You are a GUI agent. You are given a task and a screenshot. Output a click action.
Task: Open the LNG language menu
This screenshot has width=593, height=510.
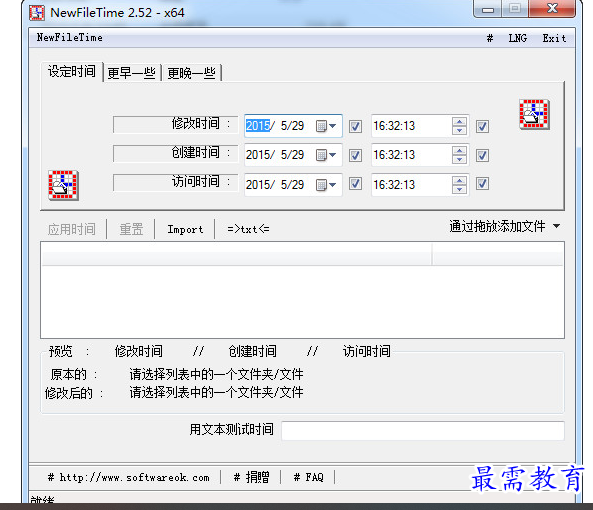coord(517,38)
